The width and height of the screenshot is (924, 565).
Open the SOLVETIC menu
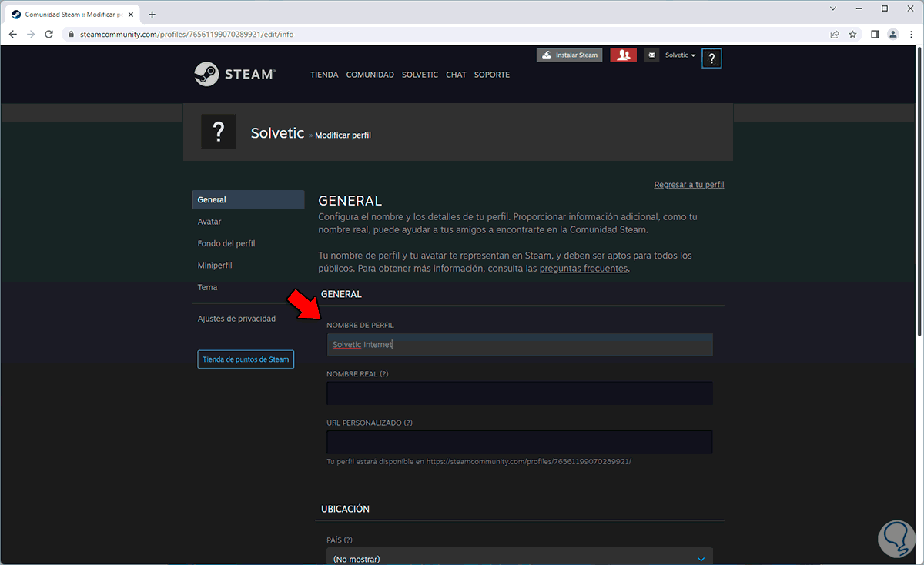(x=420, y=75)
